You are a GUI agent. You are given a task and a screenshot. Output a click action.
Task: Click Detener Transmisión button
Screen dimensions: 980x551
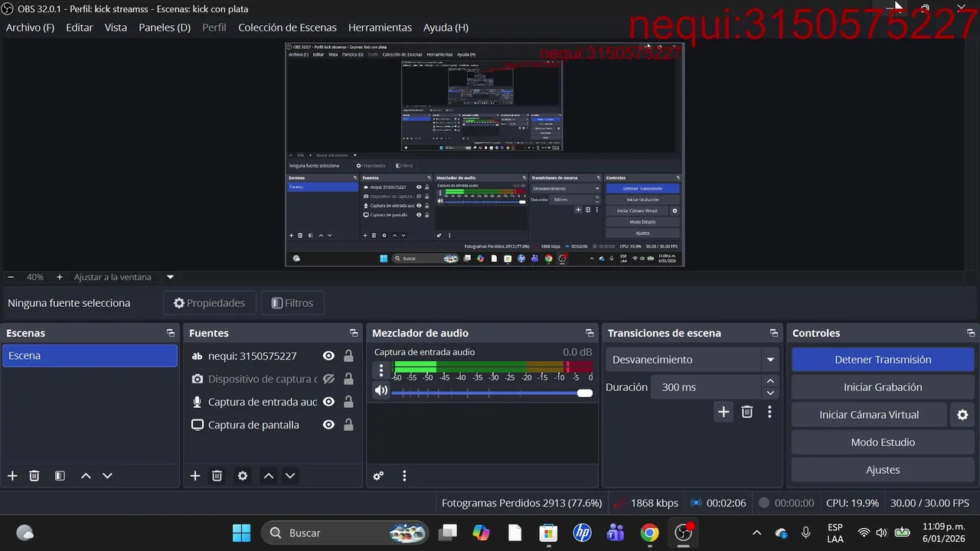883,360
